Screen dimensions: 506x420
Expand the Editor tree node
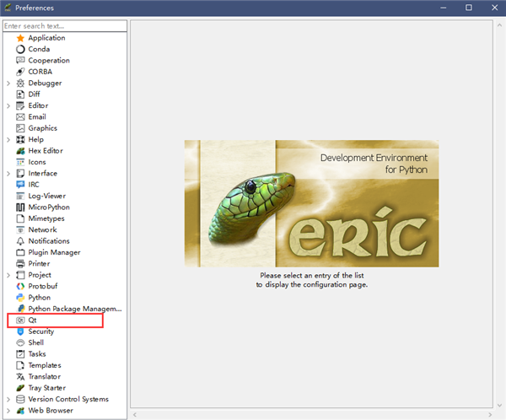click(x=8, y=106)
